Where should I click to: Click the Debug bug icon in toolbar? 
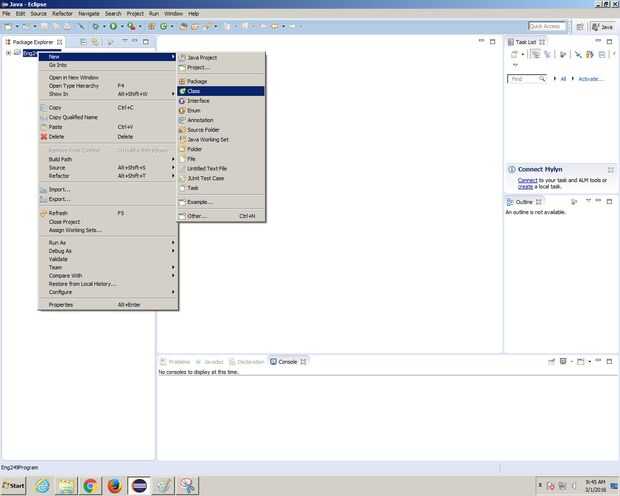pos(95,27)
